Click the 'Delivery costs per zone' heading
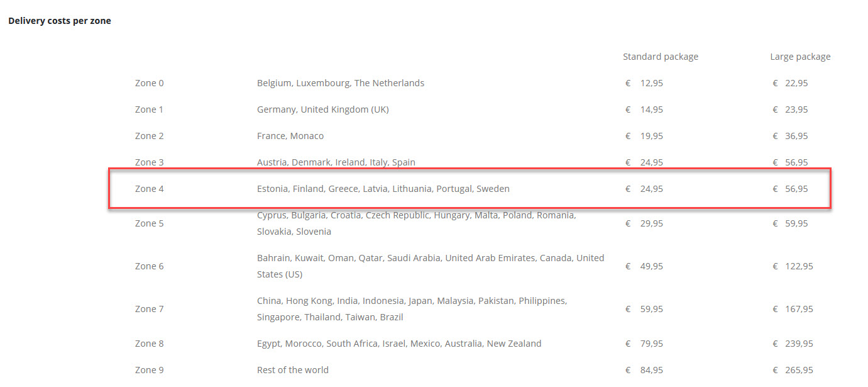 click(60, 21)
